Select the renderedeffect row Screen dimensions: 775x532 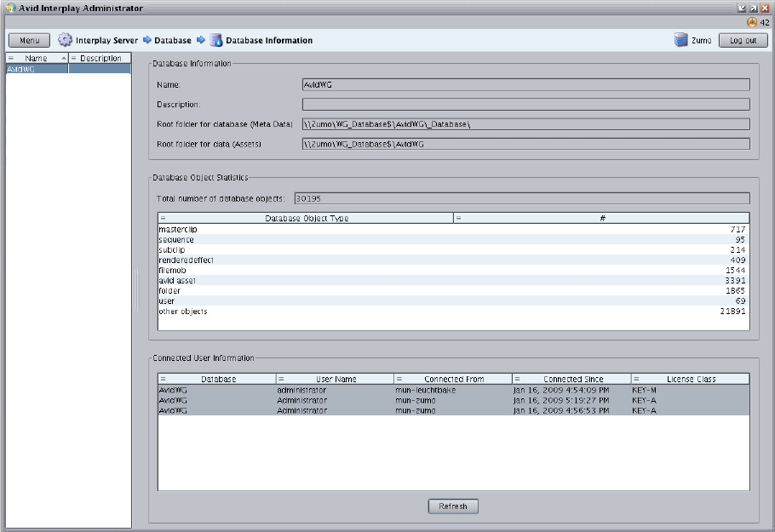click(x=454, y=260)
